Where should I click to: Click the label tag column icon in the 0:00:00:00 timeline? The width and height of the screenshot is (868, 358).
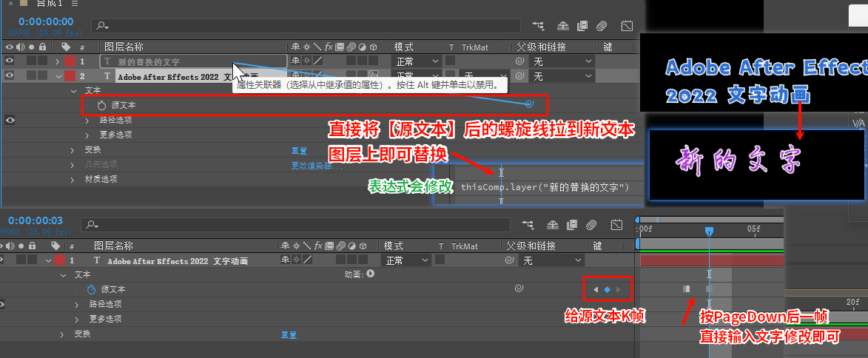click(x=66, y=47)
